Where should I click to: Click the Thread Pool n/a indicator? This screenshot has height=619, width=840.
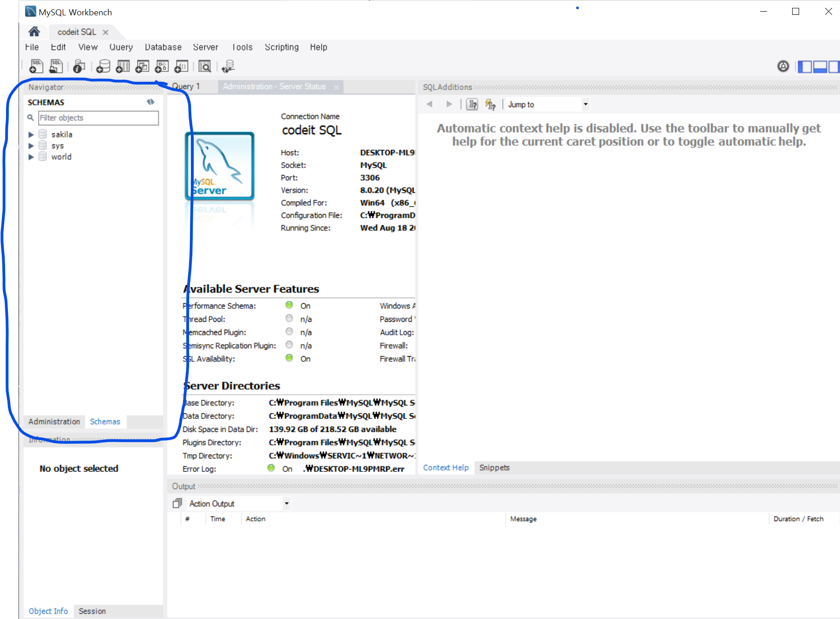point(289,319)
